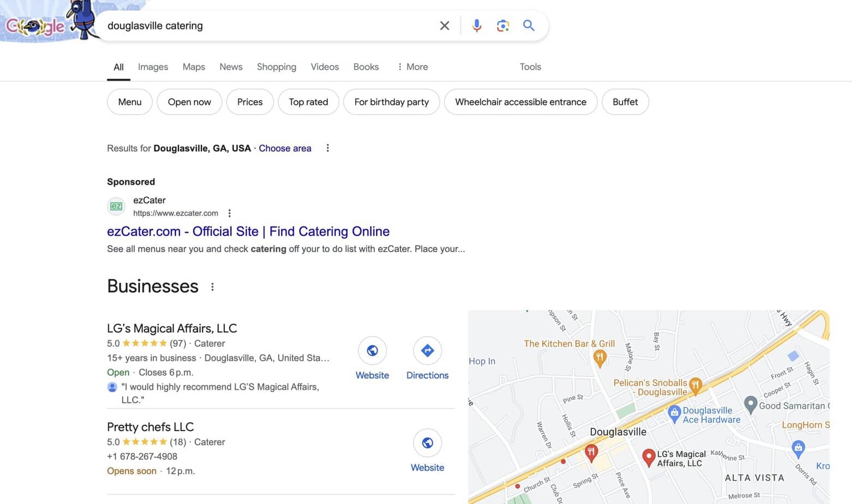
Task: Open the Shopping tab
Action: pyautogui.click(x=277, y=67)
